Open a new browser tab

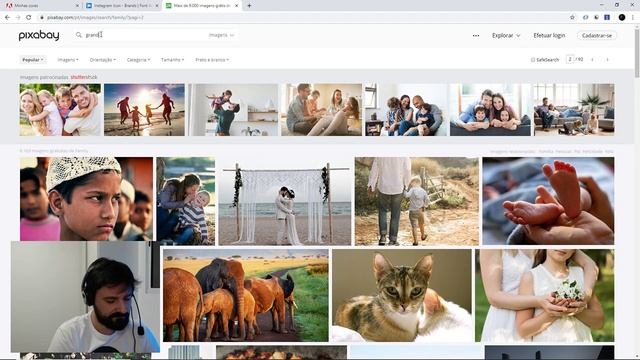coord(249,6)
